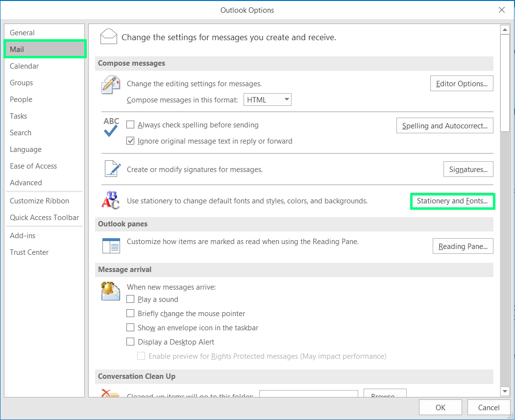Click the Enable preview for Rights Protected messages checkbox
Viewport: 515px width, 420px height.
(x=141, y=356)
